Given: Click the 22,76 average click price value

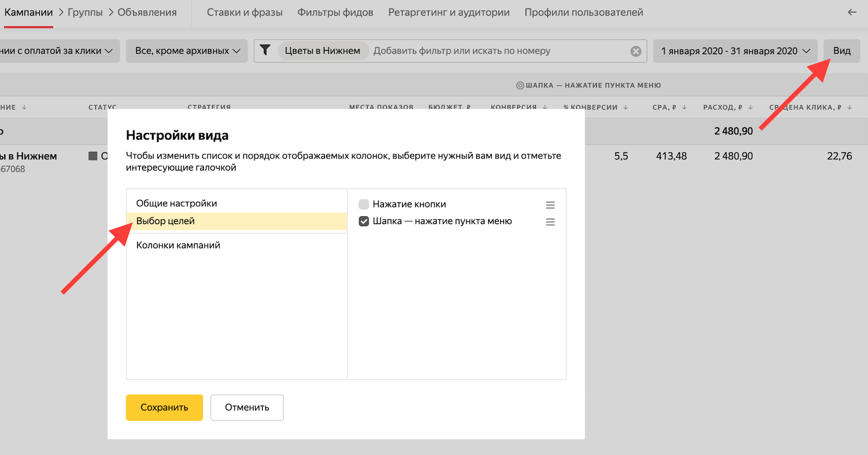Looking at the screenshot, I should click(840, 156).
